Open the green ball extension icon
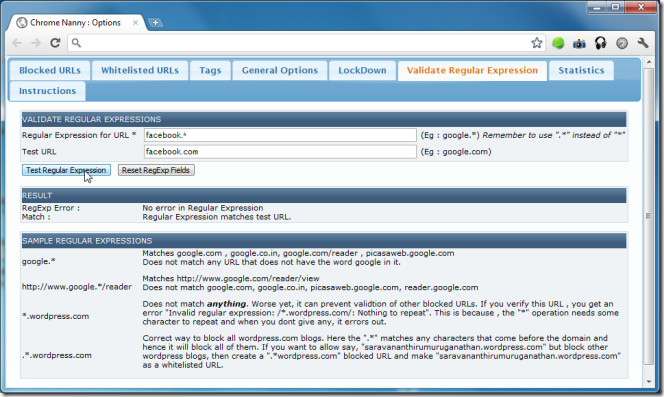This screenshot has height=397, width=664. [558, 43]
